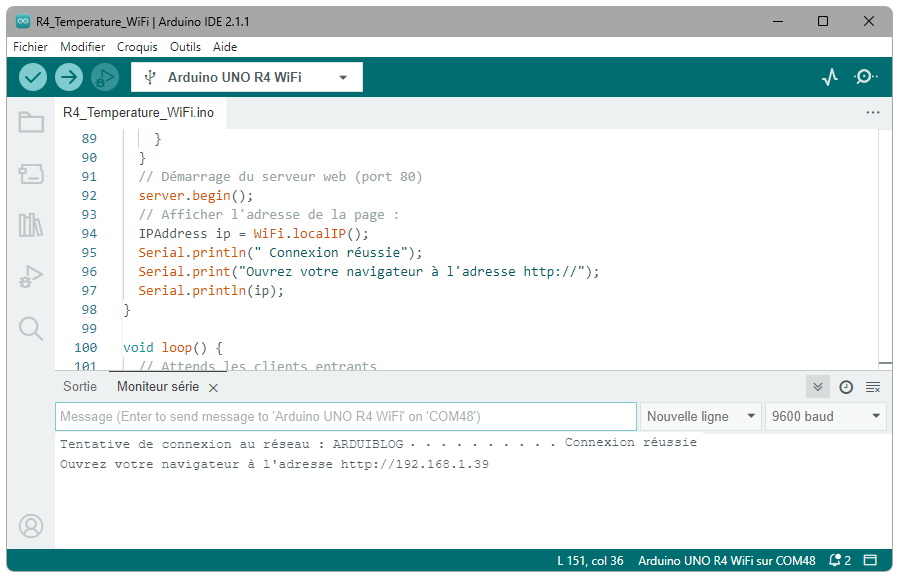Clear the serial monitor output

873,387
